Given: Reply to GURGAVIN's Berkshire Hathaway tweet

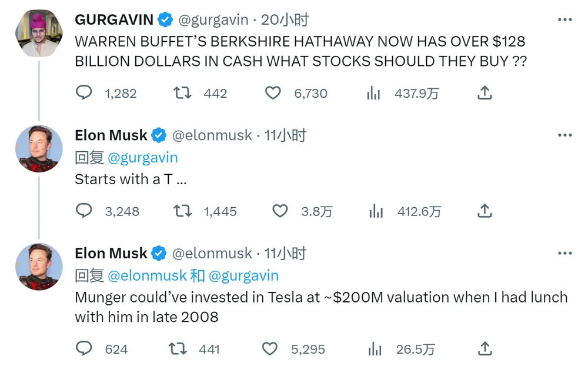Looking at the screenshot, I should [x=84, y=92].
